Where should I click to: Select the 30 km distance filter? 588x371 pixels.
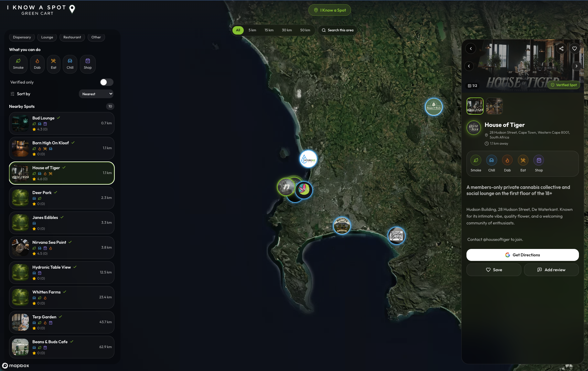287,30
